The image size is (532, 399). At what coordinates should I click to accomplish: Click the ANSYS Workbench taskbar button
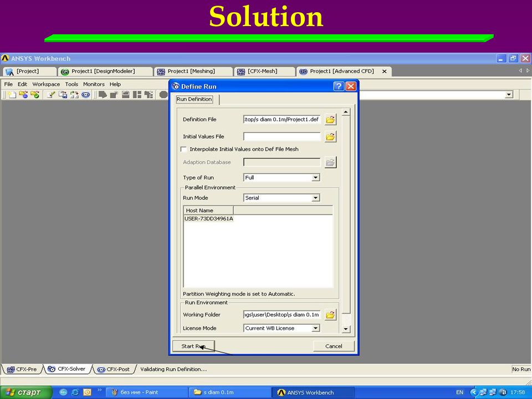pyautogui.click(x=313, y=392)
